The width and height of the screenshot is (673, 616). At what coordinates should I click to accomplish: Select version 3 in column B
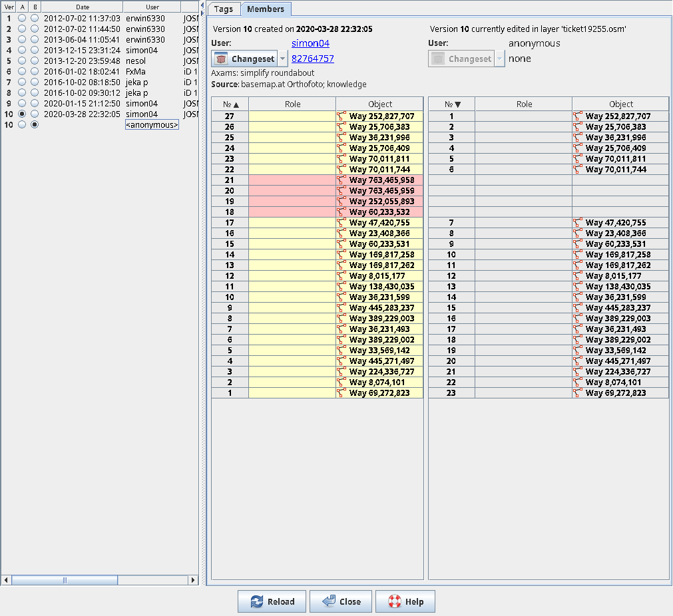point(35,39)
